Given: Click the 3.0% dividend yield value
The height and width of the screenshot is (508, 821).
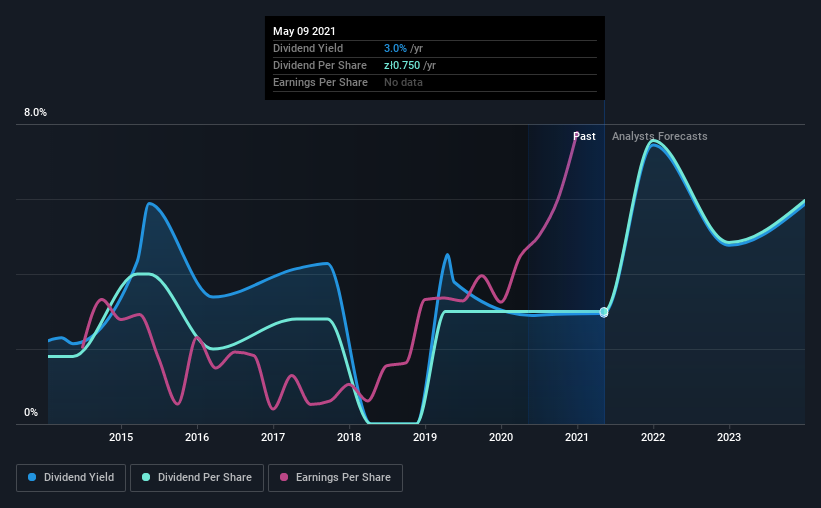Looking at the screenshot, I should pyautogui.click(x=395, y=48).
